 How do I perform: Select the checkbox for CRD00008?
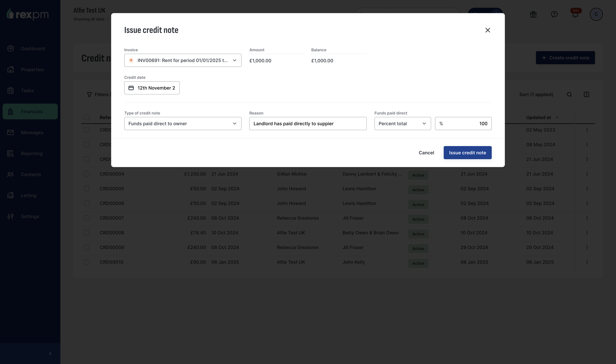pyautogui.click(x=87, y=233)
